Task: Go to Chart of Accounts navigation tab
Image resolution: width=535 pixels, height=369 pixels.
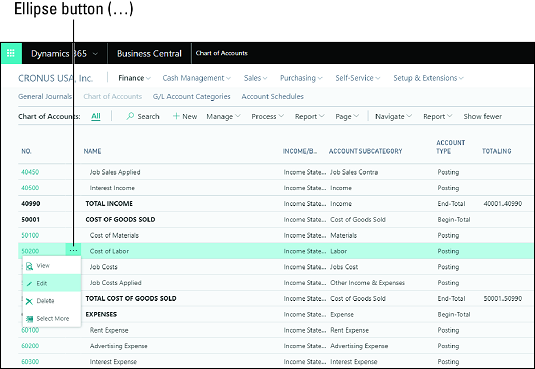Action: [x=113, y=97]
